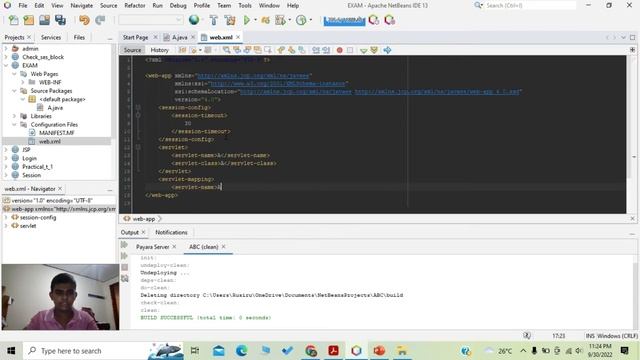Click the Undo arrow icon
Screen dimensions: 640x360
point(84,20)
